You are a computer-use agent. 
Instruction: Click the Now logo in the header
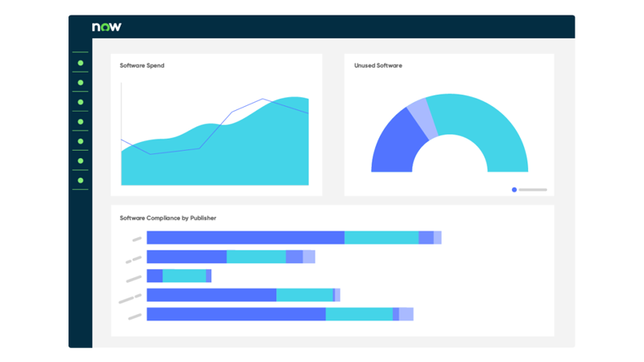tap(107, 27)
